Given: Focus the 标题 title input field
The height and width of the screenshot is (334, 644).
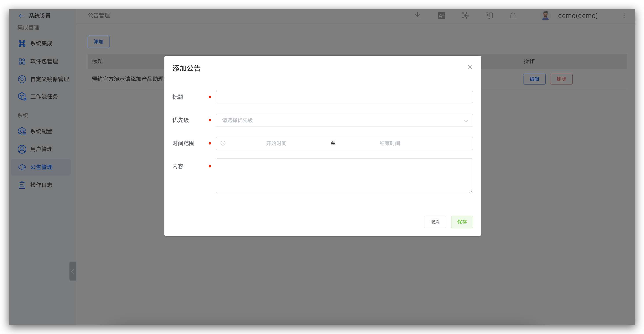Looking at the screenshot, I should [x=344, y=97].
